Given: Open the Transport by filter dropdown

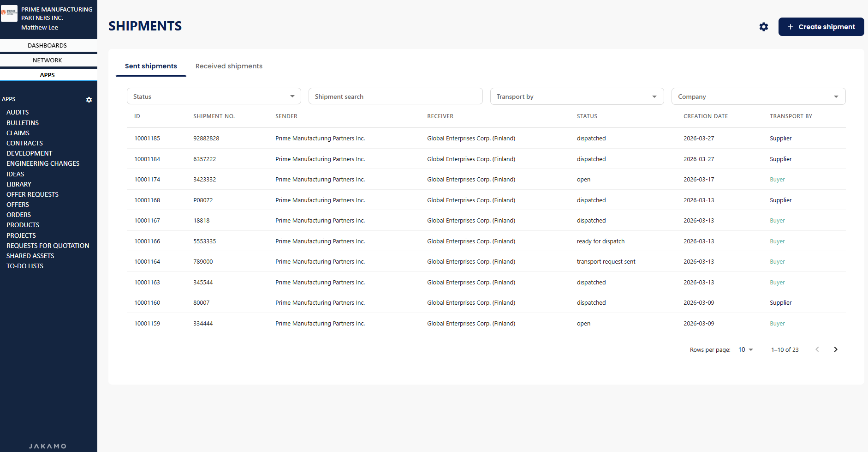Looking at the screenshot, I should click(x=577, y=96).
